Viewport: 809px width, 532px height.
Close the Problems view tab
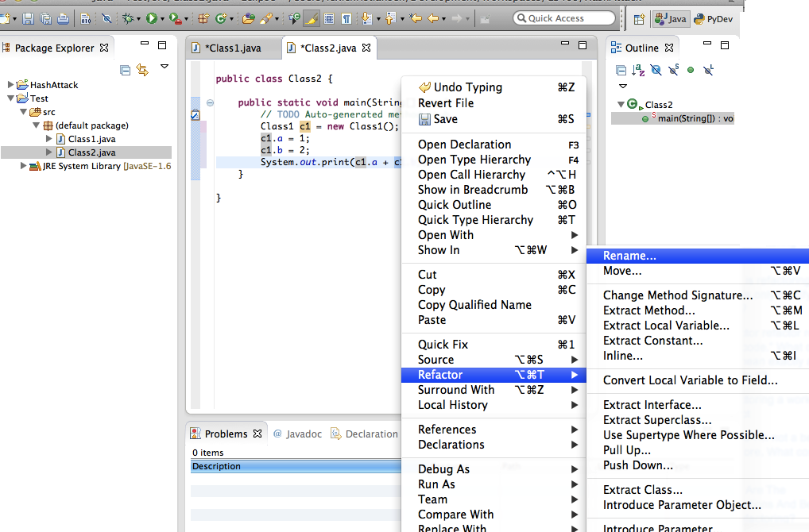click(257, 434)
